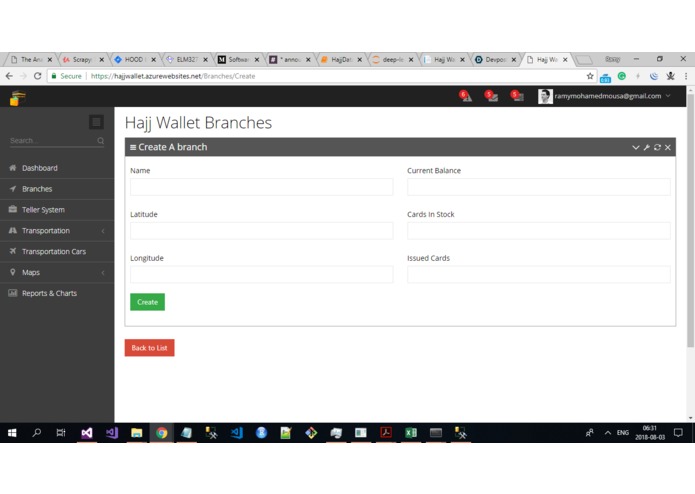Open the Windows Start menu
Screen dimensions: 695x494
tap(12, 433)
